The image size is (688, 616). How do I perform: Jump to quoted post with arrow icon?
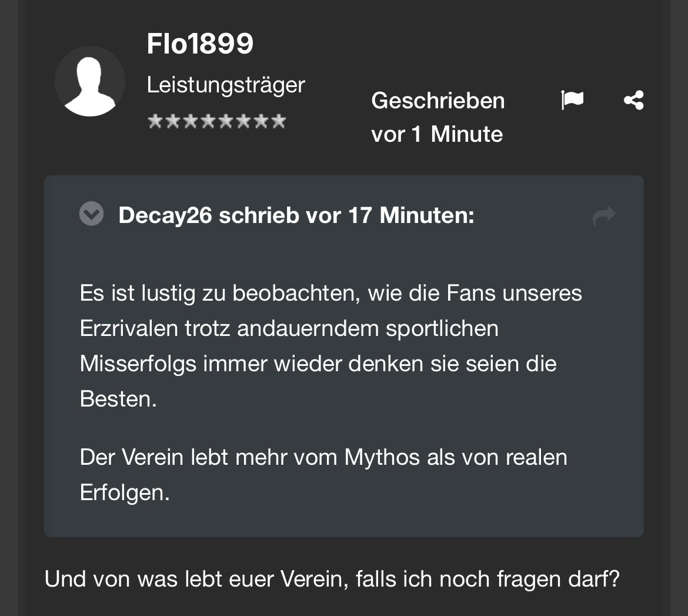(x=604, y=215)
